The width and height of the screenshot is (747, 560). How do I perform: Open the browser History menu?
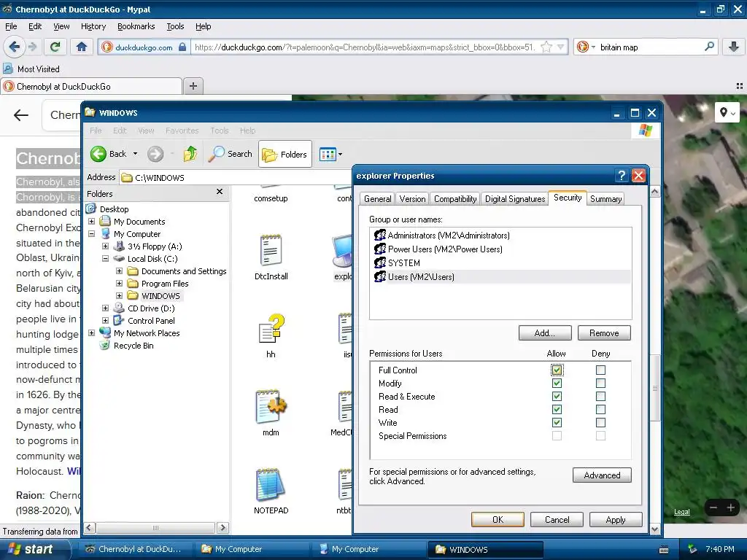[x=93, y=26]
